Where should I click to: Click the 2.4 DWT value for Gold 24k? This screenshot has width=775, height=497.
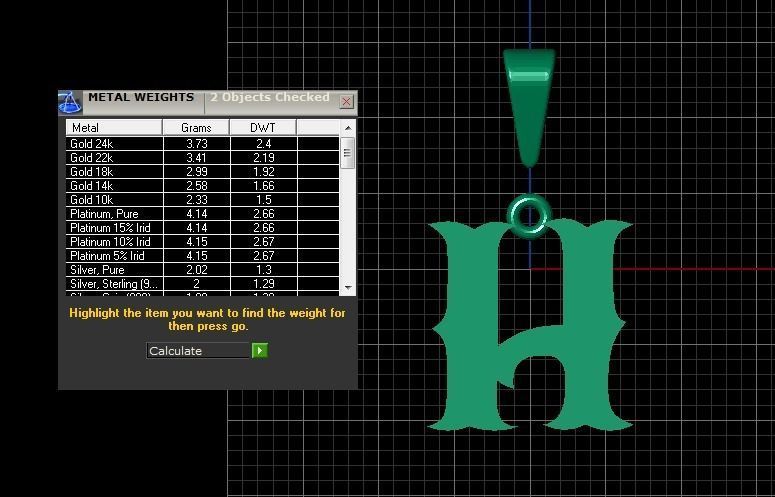click(x=263, y=144)
